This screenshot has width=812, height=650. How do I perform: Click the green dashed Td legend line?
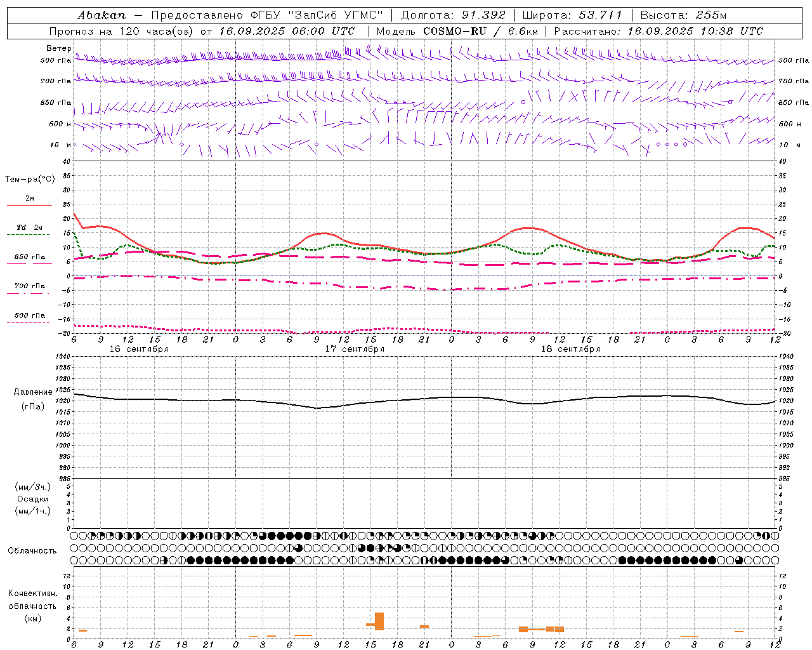tap(28, 234)
